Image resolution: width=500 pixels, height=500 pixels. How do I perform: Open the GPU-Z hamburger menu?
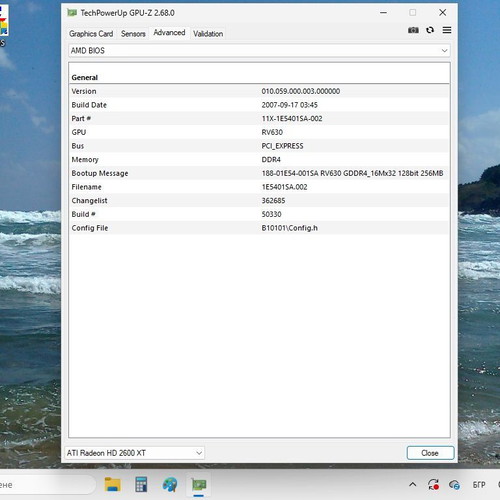tap(447, 30)
